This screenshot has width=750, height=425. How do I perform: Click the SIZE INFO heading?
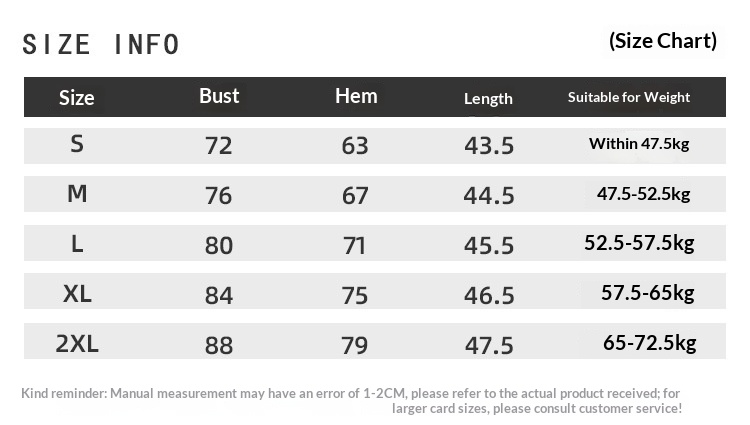(101, 44)
